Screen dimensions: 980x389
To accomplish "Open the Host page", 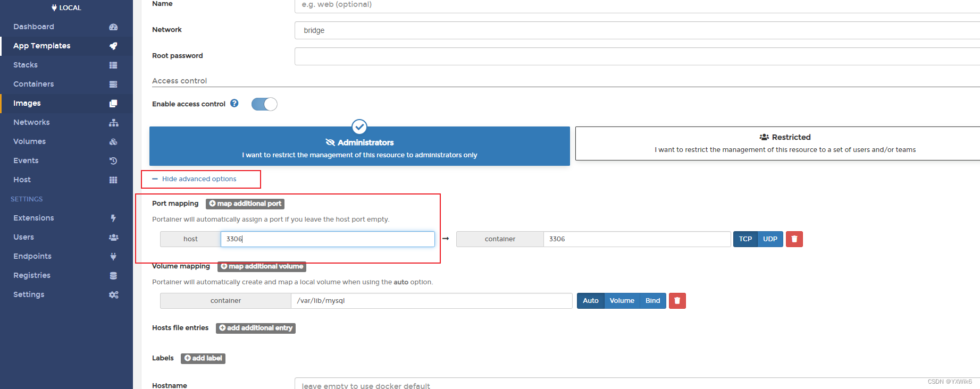I will click(66, 180).
